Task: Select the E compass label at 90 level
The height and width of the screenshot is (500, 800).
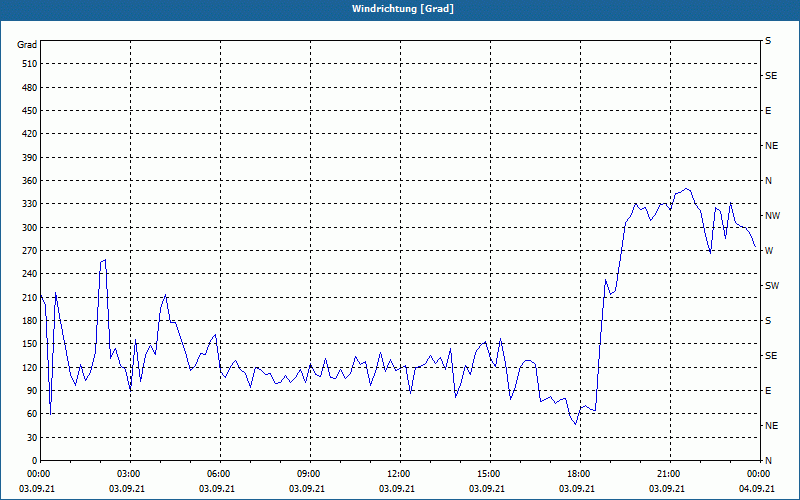Action: [x=768, y=391]
